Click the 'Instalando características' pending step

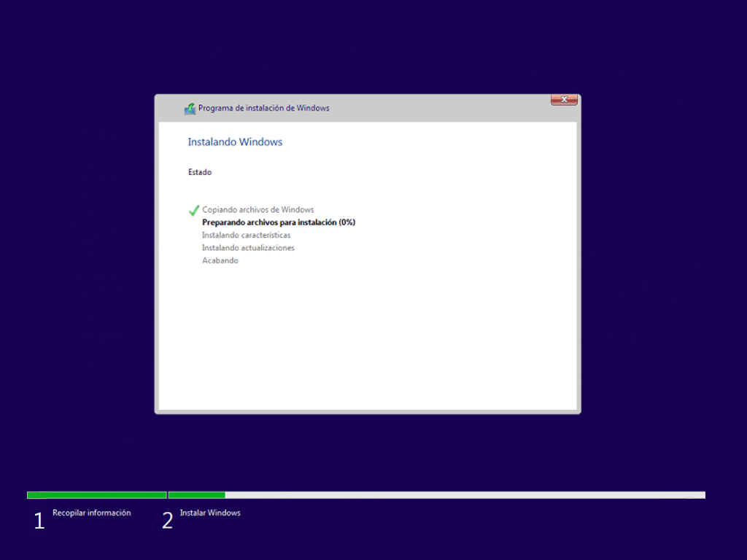[x=246, y=235]
